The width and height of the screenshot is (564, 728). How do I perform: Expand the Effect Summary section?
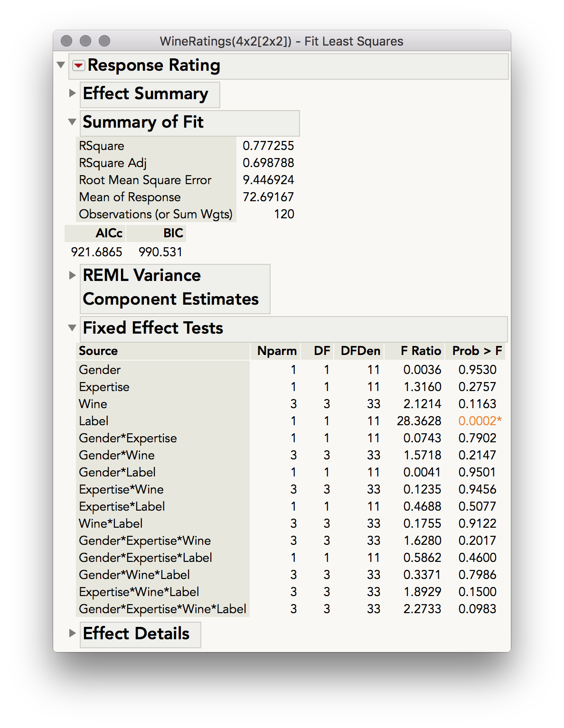72,93
